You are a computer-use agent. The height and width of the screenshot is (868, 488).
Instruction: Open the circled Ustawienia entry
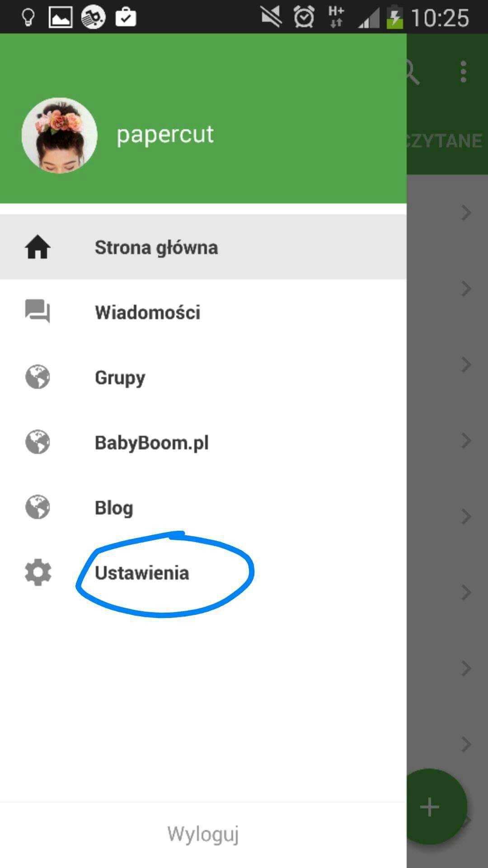point(203,572)
